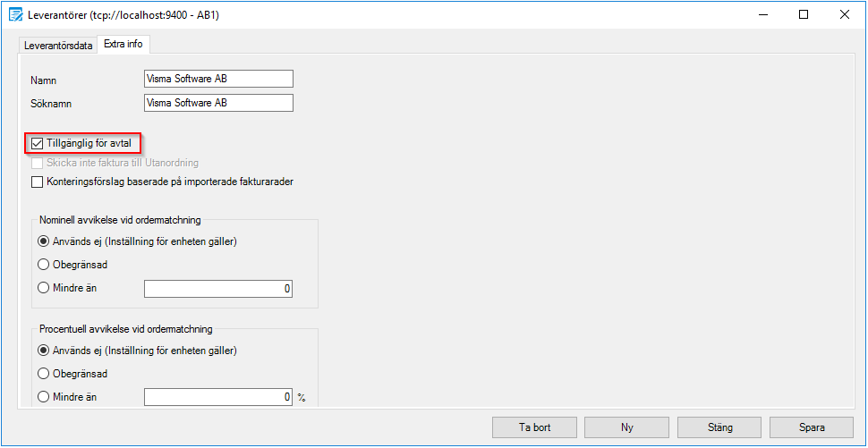Select Obegränsad under Procentuell avvikelse

43,374
